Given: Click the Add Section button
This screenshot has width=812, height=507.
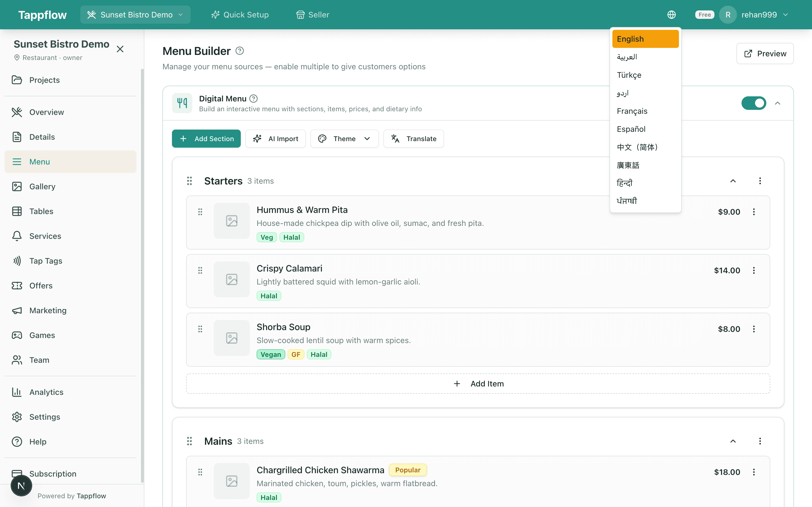Looking at the screenshot, I should [x=206, y=139].
